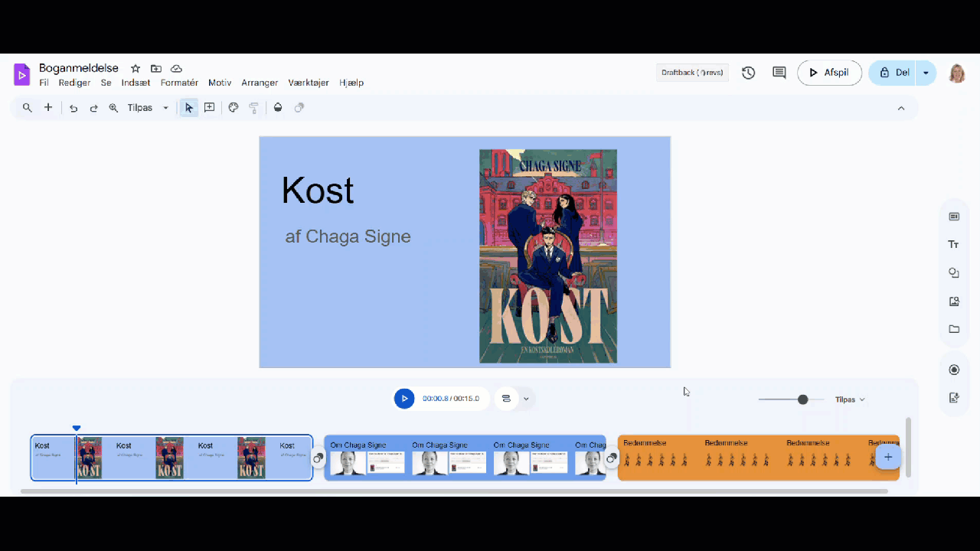The width and height of the screenshot is (980, 551).
Task: Open the Motiv menu
Action: point(220,83)
